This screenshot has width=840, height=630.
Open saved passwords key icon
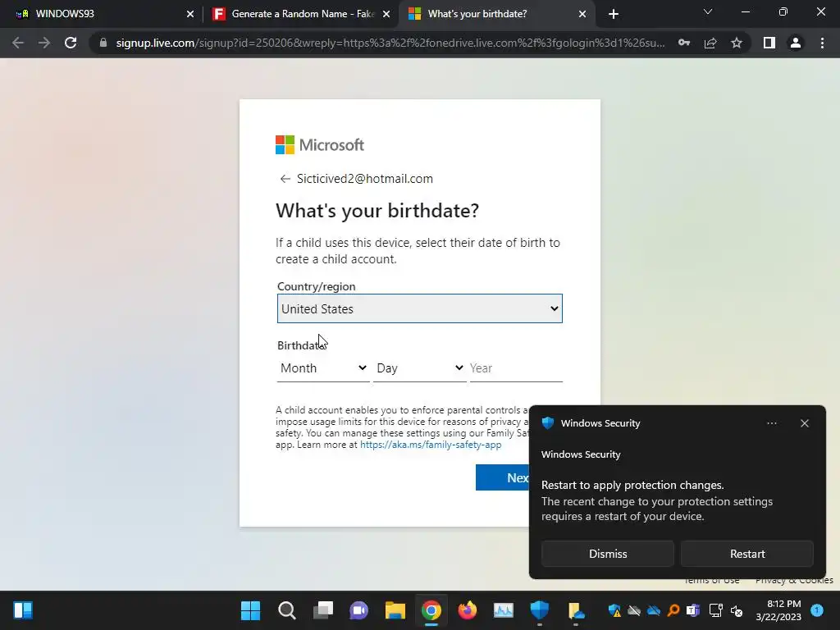click(684, 43)
